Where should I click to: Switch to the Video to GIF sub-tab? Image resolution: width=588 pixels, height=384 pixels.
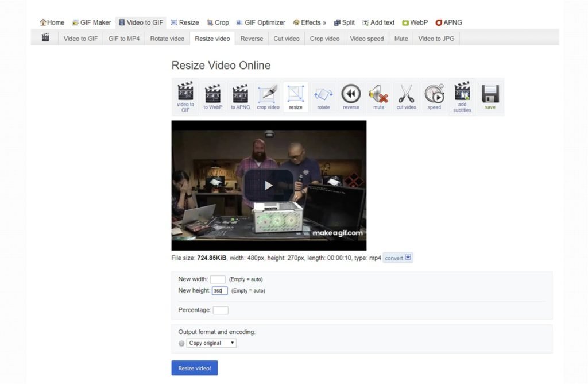(x=80, y=39)
